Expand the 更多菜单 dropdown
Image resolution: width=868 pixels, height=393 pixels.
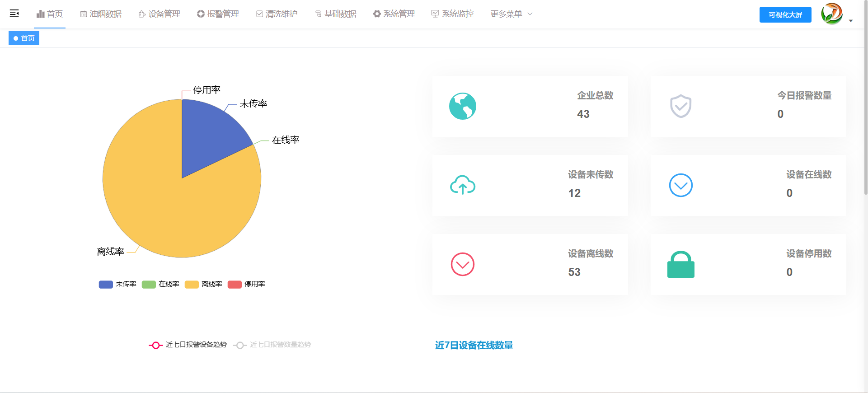511,14
